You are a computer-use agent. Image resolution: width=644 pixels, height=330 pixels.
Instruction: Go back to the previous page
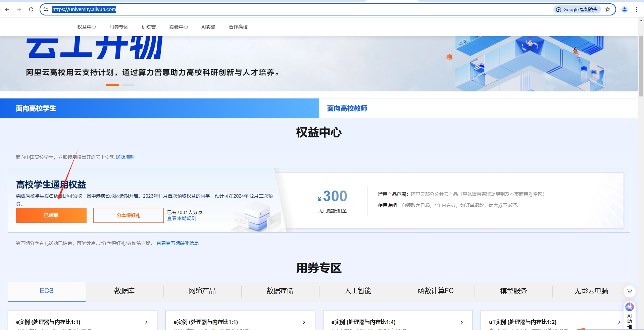click(7, 9)
